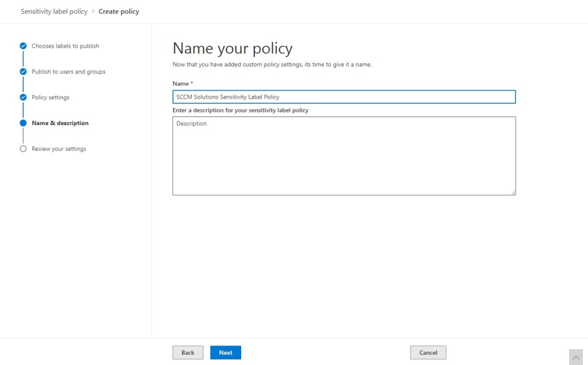Click the empty circle for Review your settings
588x365 pixels.
(23, 149)
